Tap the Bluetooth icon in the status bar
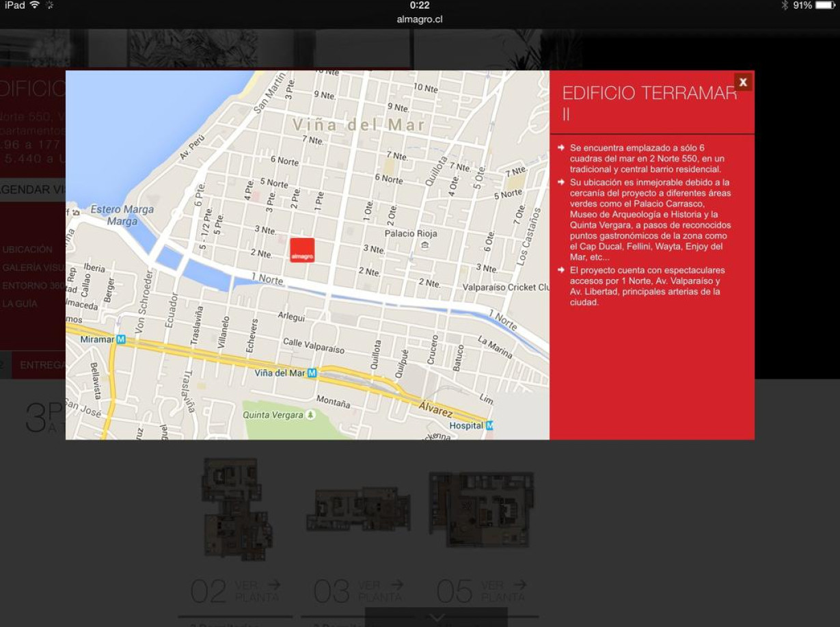 (x=785, y=5)
